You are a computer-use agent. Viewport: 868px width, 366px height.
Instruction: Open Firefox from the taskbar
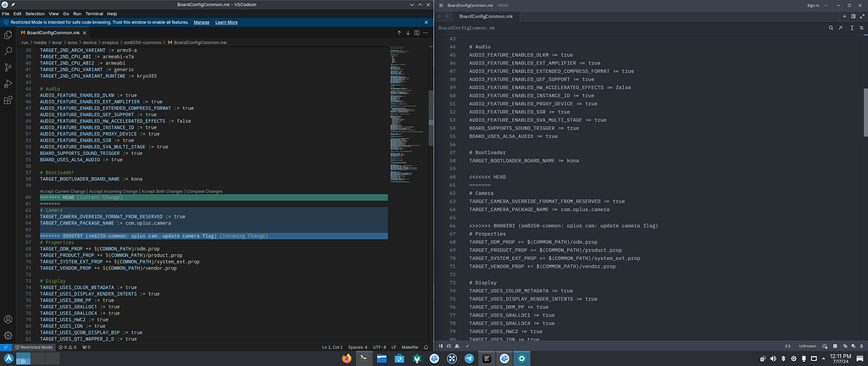(347, 359)
